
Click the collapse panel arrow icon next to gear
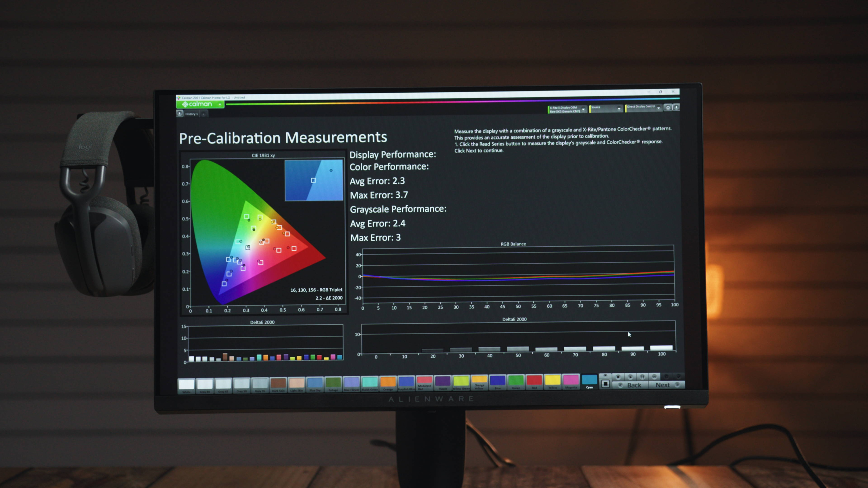676,107
